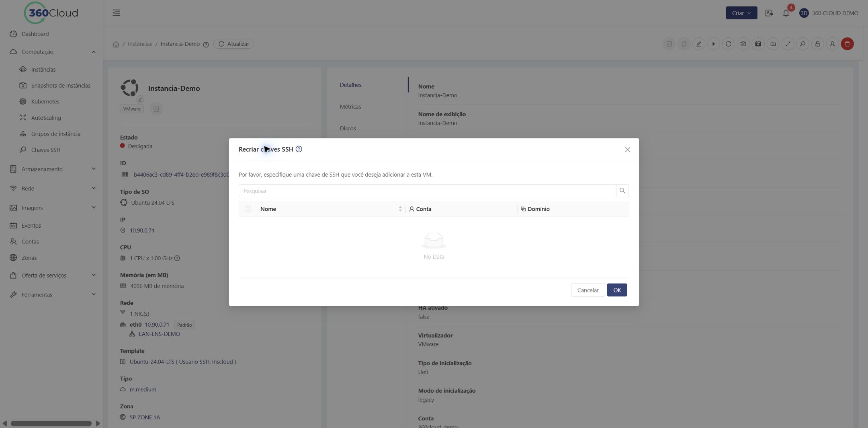Open Chaves SSH in the sidebar

tap(45, 150)
